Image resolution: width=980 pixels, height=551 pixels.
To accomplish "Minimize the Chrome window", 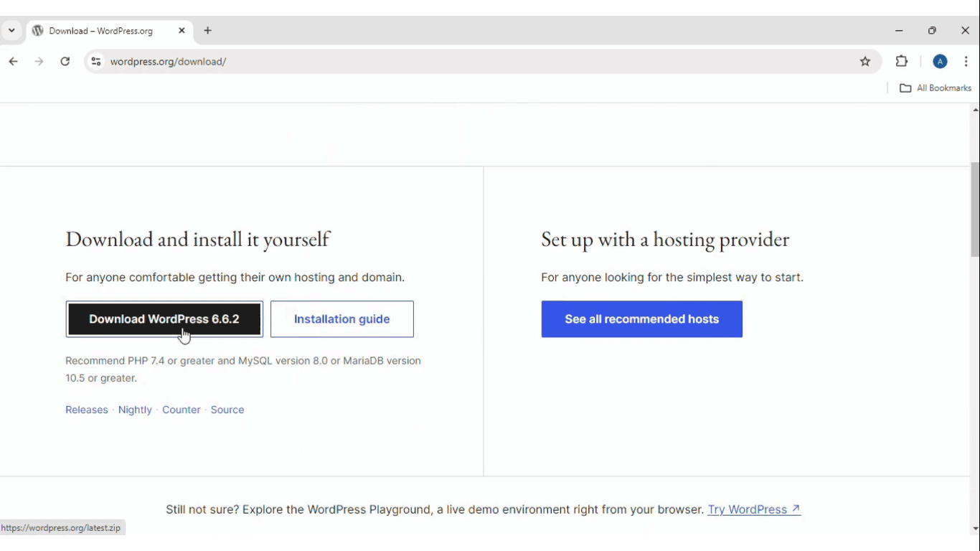I will [x=899, y=31].
